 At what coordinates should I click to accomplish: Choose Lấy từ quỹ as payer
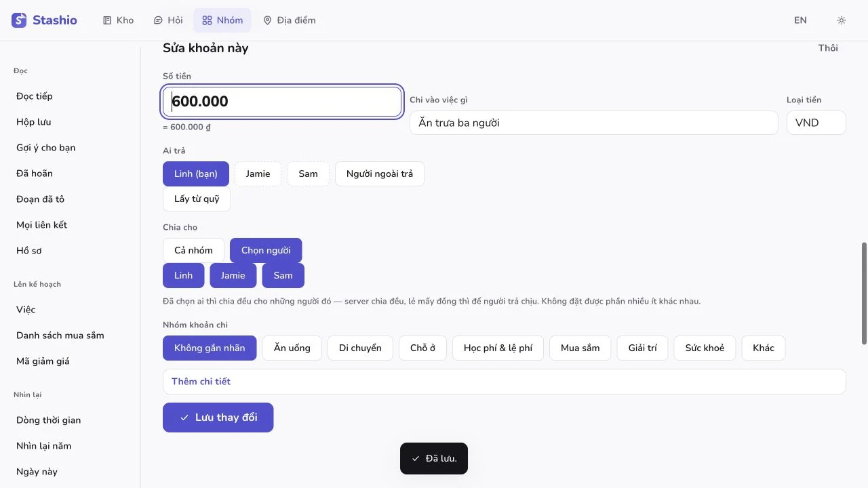[197, 199]
